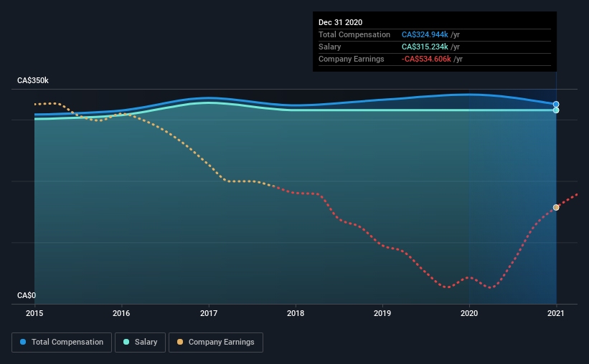This screenshot has height=364, width=589.
Task: Click the 2017 x-axis label
Action: [x=209, y=313]
